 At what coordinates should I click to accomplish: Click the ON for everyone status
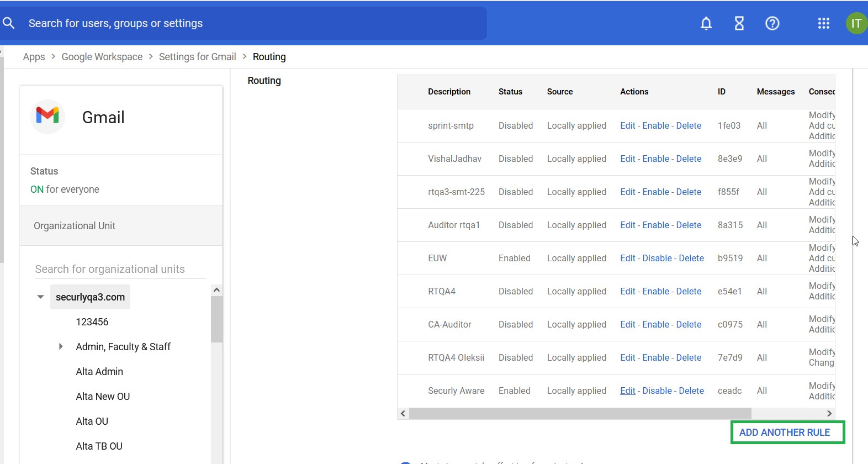(x=65, y=189)
